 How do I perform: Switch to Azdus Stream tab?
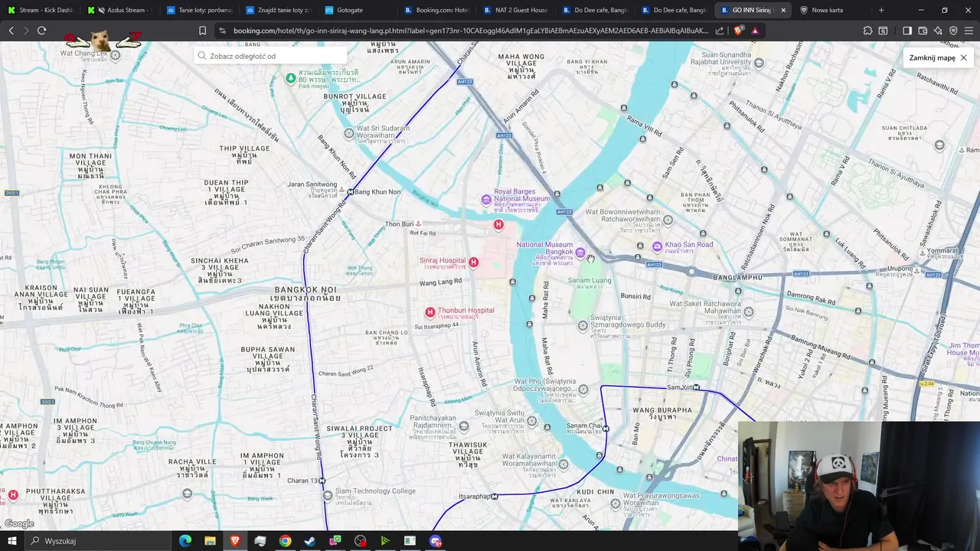click(x=119, y=10)
